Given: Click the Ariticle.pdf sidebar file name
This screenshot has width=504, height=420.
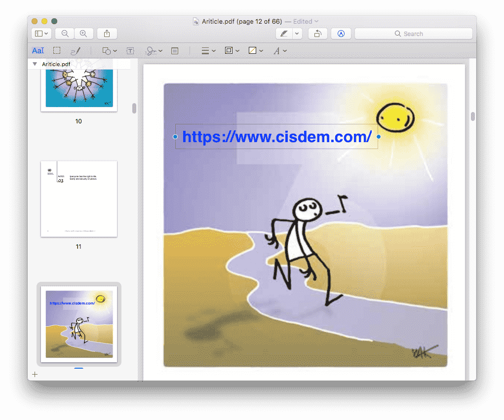Looking at the screenshot, I should point(56,64).
